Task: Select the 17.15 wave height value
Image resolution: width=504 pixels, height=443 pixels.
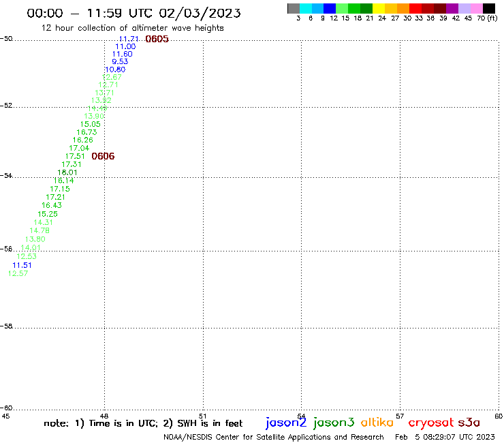Action: tap(60, 189)
